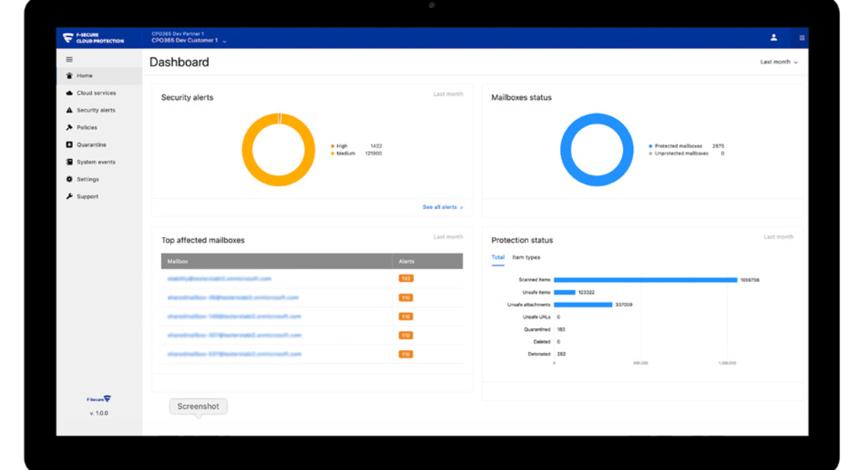Click the hamburger menu icon in sidebar

coord(69,59)
